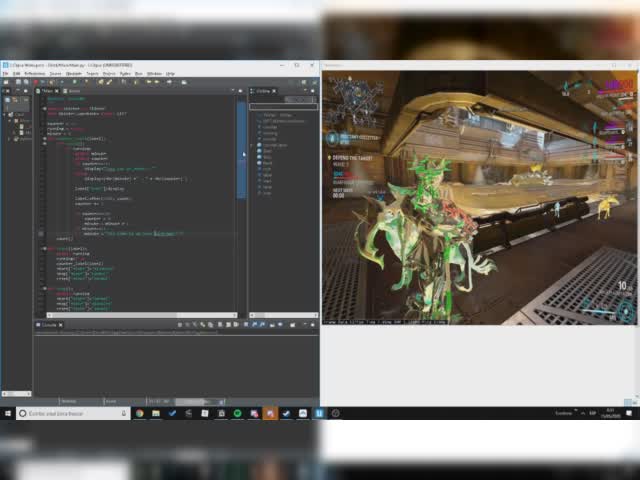Open the Refactoring menu
The image size is (640, 480).
(35, 74)
